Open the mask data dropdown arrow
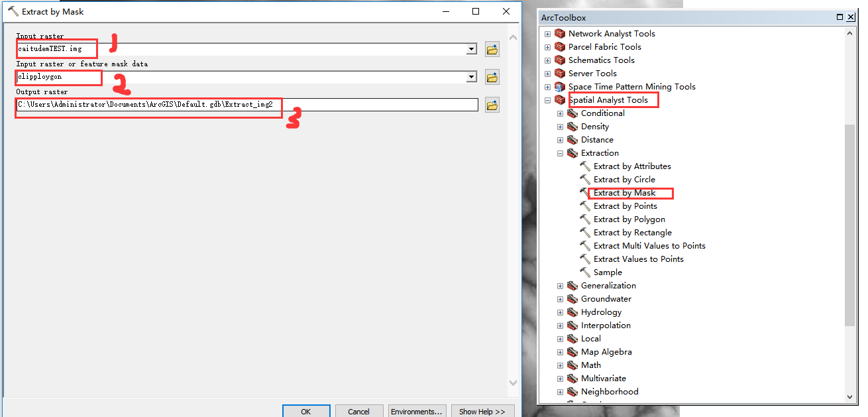Viewport: 868px width, 417px height. click(x=472, y=77)
